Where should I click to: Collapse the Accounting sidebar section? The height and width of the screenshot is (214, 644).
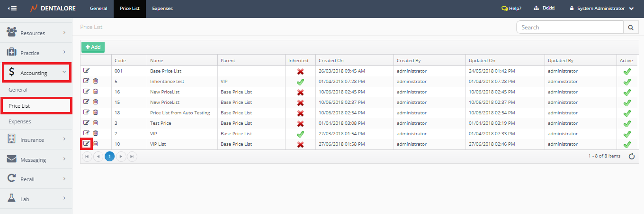pyautogui.click(x=36, y=73)
